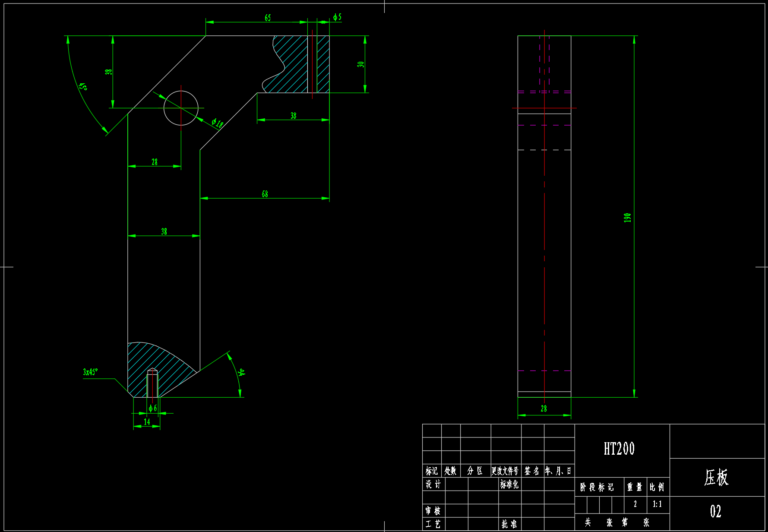
Task: Select the 65 dimension text at top
Action: point(268,18)
